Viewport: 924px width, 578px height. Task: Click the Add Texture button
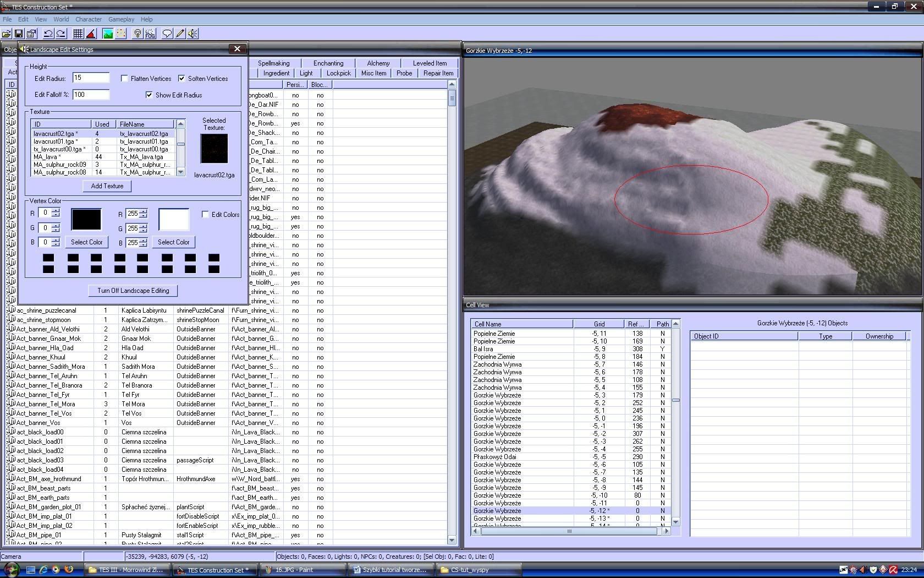(x=107, y=186)
